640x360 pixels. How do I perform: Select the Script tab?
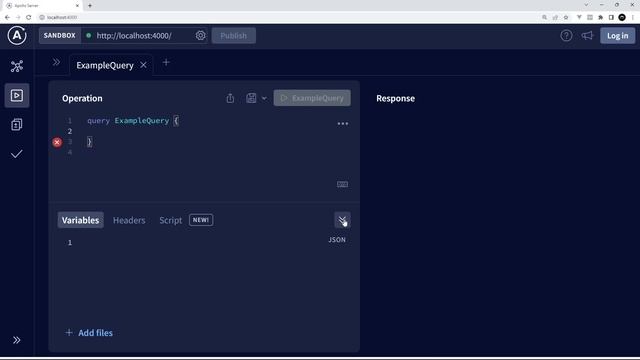(171, 220)
